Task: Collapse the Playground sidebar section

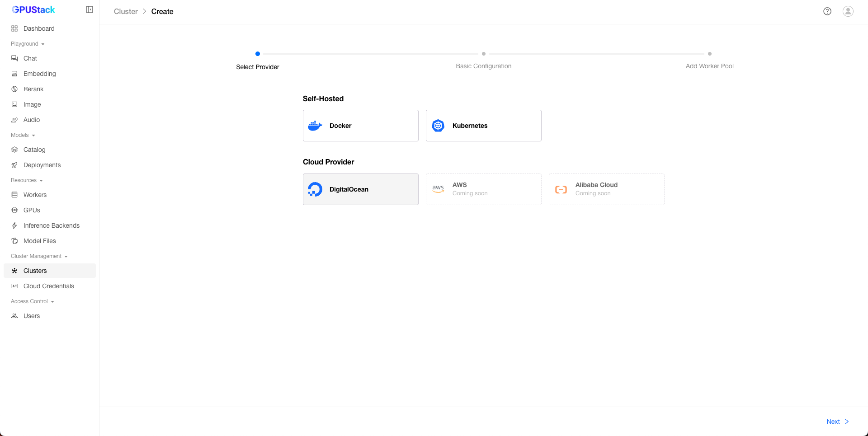Action: [x=28, y=44]
